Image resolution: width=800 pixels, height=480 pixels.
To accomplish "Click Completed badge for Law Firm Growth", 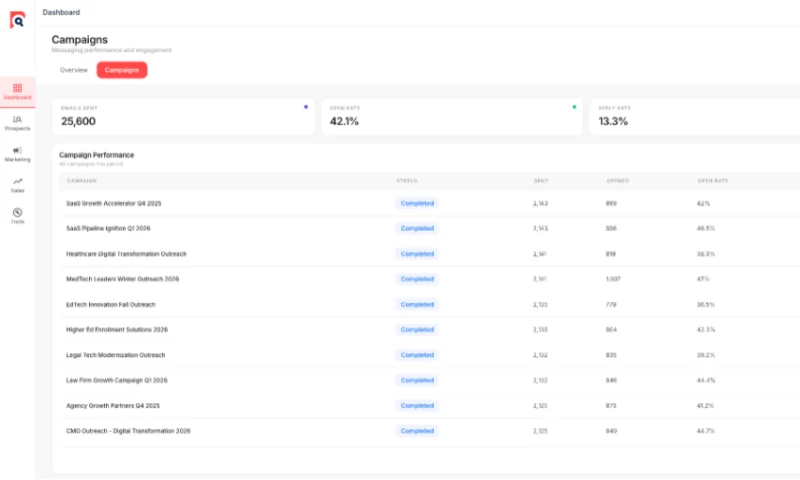I will point(417,380).
